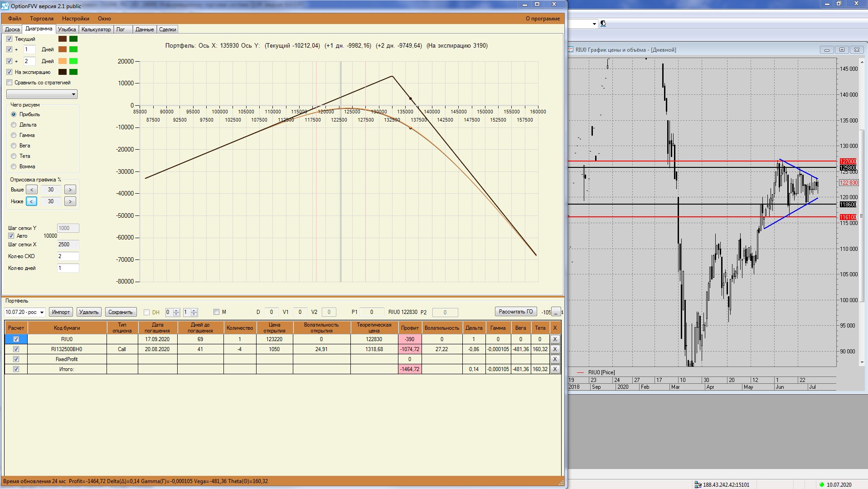
Task: Toggle the 'Текущий' curve checkbox
Action: point(10,39)
